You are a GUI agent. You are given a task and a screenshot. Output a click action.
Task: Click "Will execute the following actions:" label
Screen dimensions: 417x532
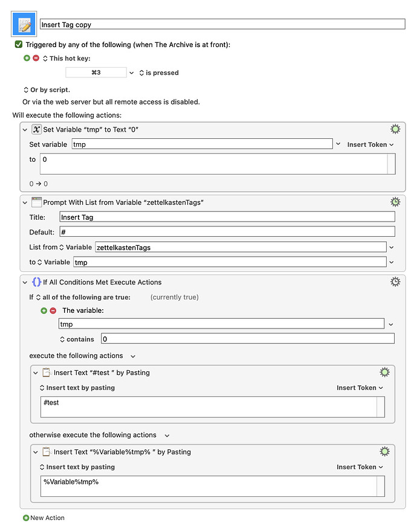(67, 115)
